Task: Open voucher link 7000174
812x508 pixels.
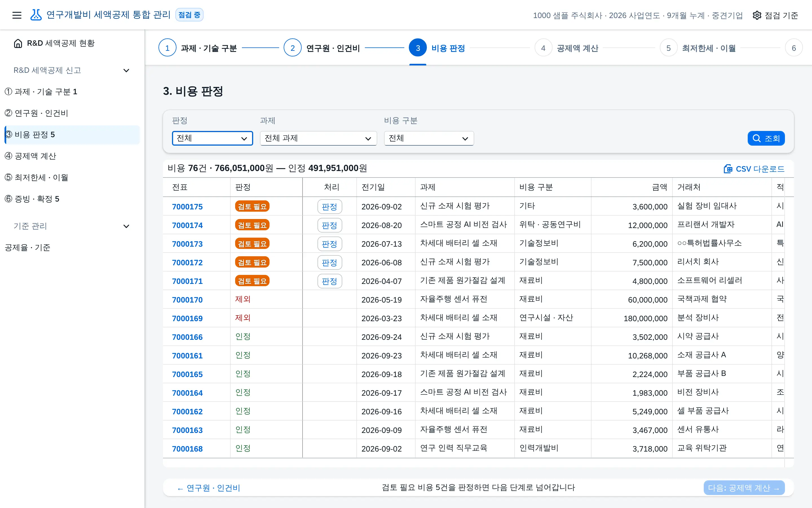Action: pos(187,225)
